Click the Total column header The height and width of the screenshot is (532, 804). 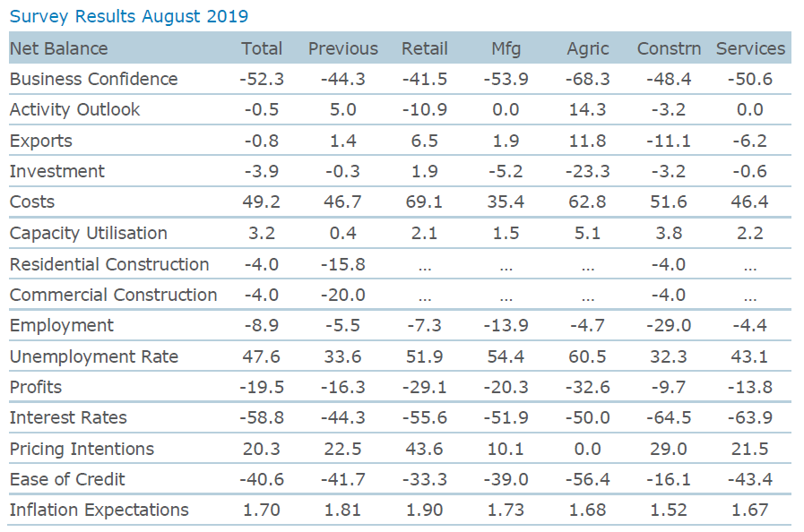[262, 48]
